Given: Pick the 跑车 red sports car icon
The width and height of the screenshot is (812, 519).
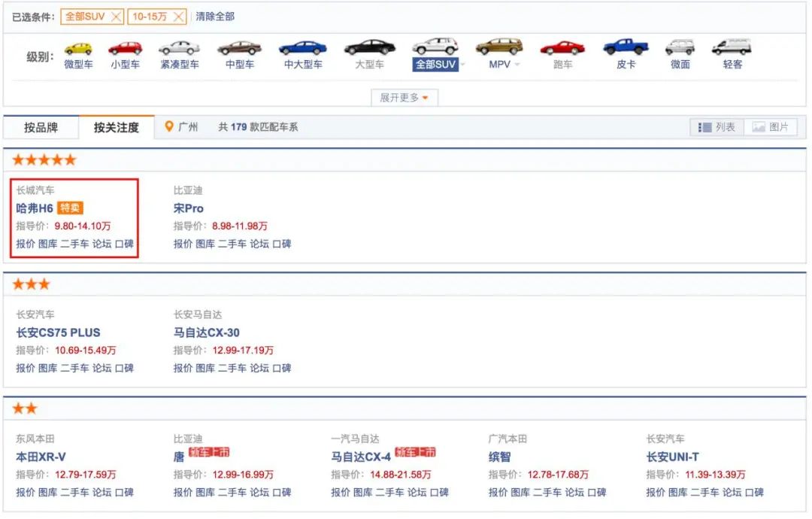Looking at the screenshot, I should (562, 48).
